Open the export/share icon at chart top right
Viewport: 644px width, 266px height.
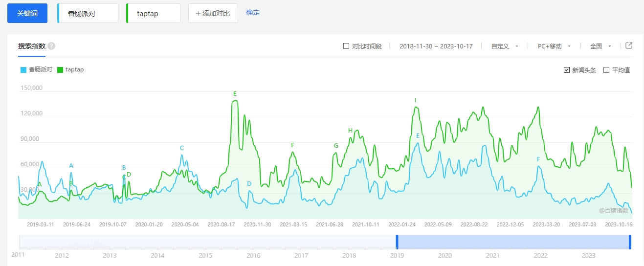[629, 45]
